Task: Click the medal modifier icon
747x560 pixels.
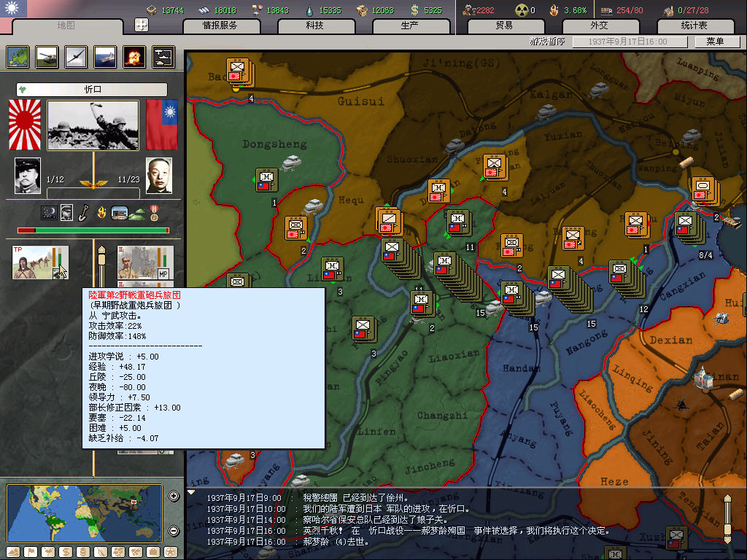Action: coord(154,213)
